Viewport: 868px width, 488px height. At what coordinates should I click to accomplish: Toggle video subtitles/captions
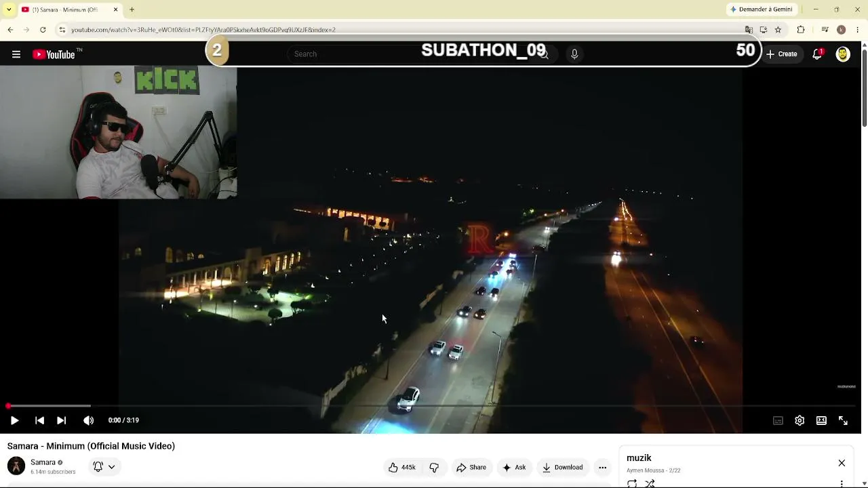point(778,420)
